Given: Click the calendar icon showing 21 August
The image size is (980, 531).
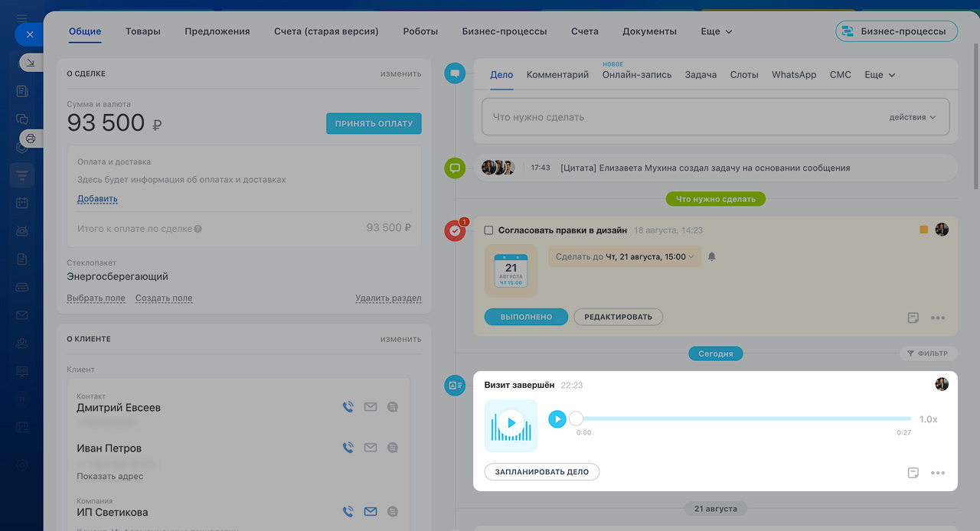Looking at the screenshot, I should point(511,271).
